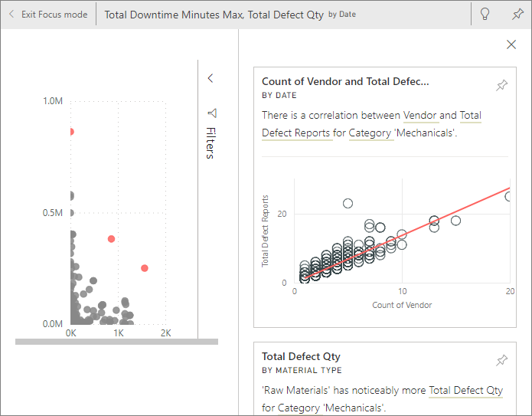The image size is (532, 416).
Task: Click 'Count of Vendor' axis label
Action: (402, 305)
